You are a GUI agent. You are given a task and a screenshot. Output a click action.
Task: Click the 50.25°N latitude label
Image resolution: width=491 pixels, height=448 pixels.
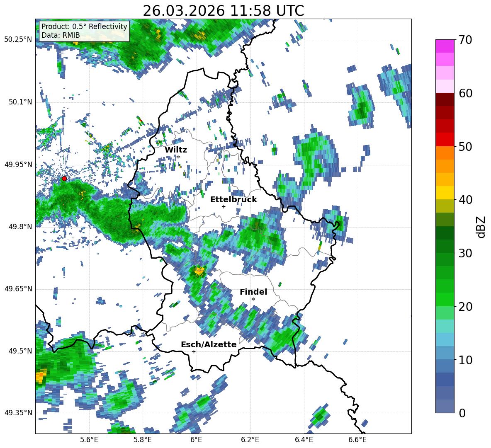(18, 40)
